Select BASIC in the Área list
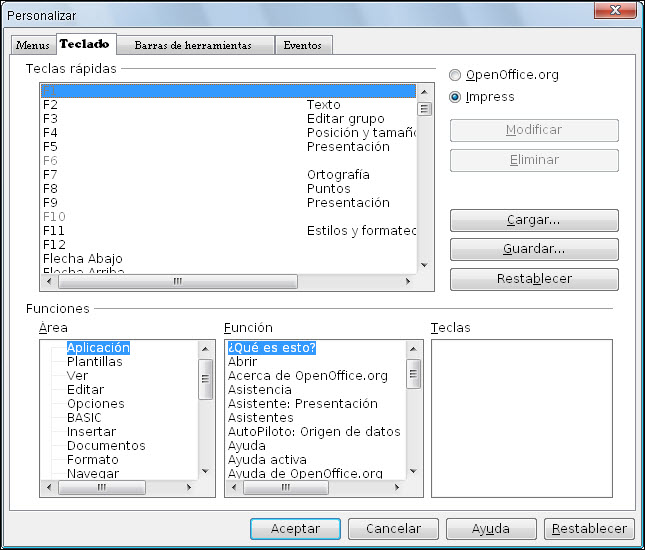645x550 pixels. (84, 418)
